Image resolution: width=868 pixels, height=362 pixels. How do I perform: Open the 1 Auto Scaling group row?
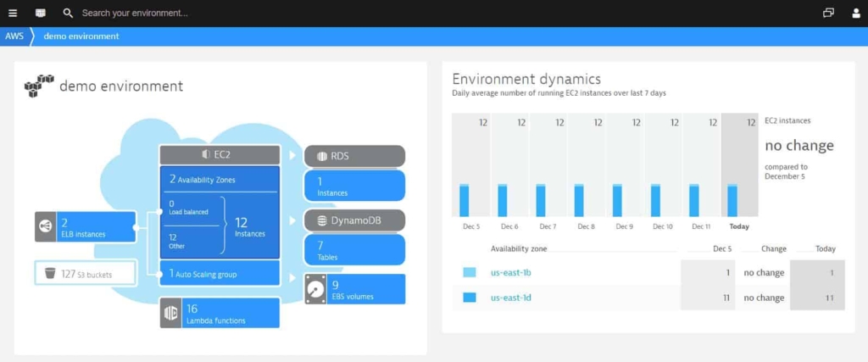click(x=220, y=274)
